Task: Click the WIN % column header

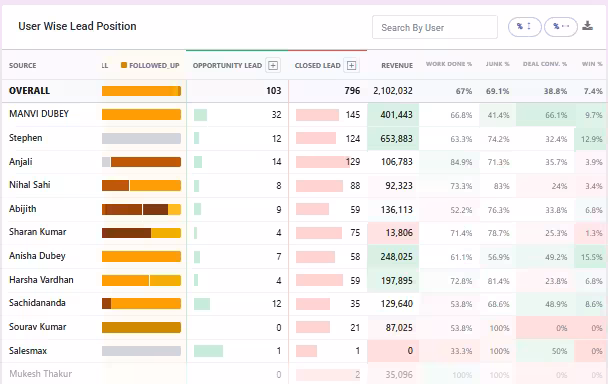Action: click(x=592, y=64)
